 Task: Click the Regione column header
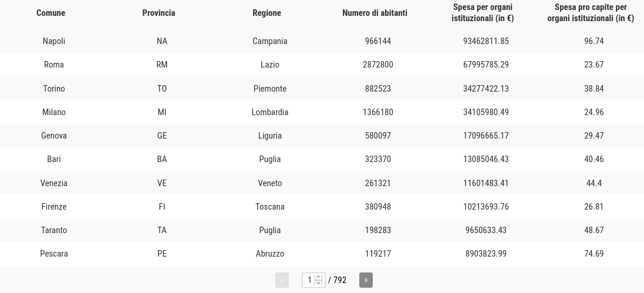coord(267,13)
